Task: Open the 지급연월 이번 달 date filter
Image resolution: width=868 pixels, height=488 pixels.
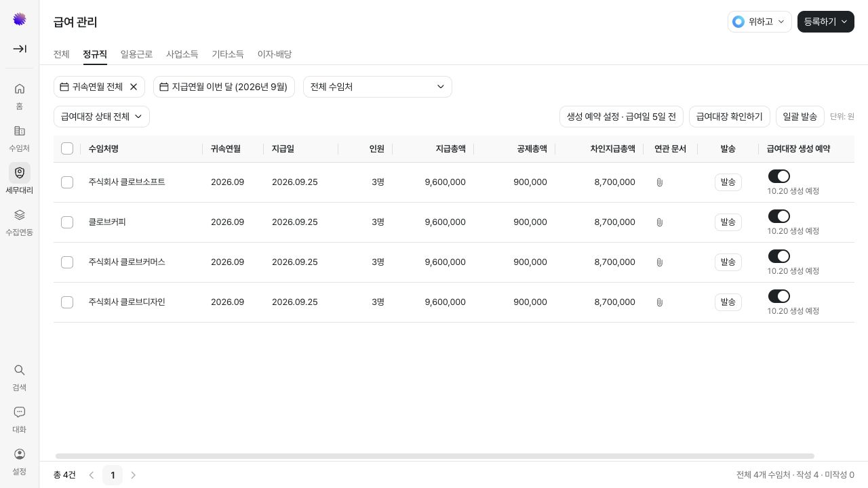Action: point(224,87)
